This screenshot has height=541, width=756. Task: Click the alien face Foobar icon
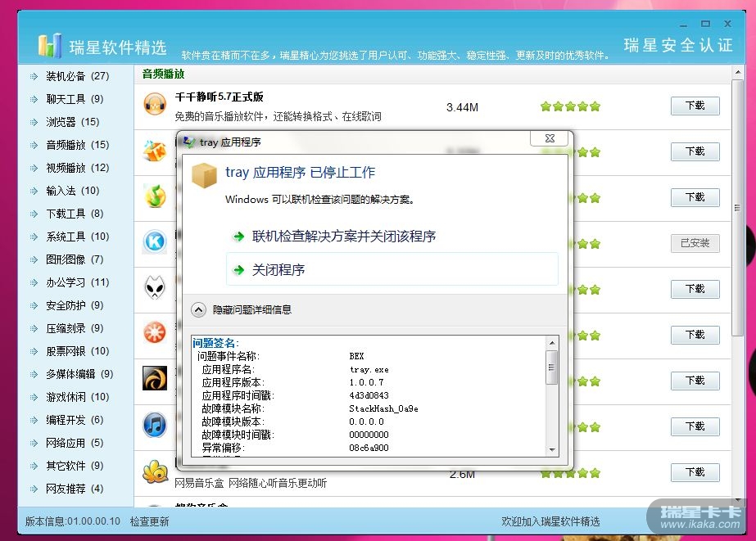(x=155, y=287)
